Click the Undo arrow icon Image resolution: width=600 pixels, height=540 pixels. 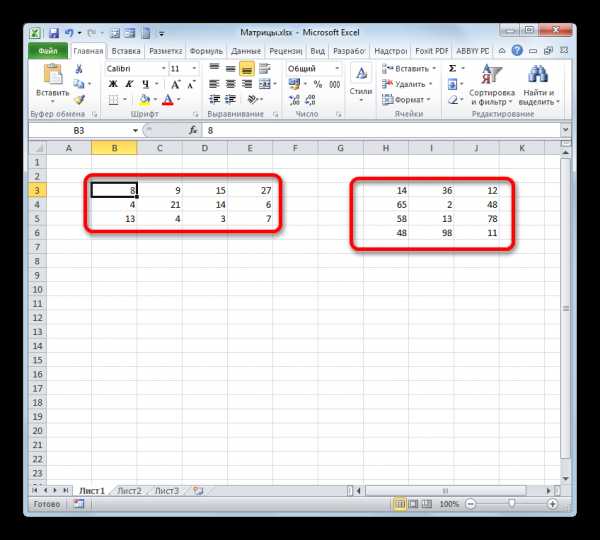[69, 33]
